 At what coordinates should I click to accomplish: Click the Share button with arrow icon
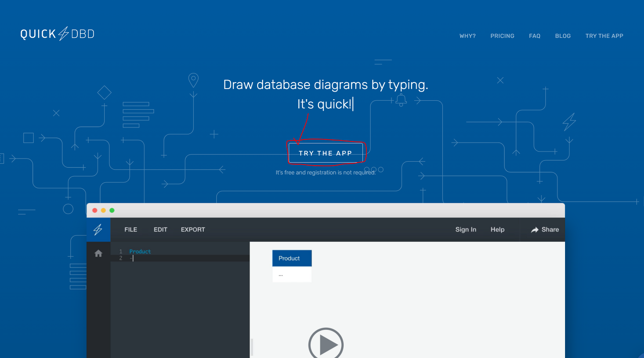pos(545,230)
